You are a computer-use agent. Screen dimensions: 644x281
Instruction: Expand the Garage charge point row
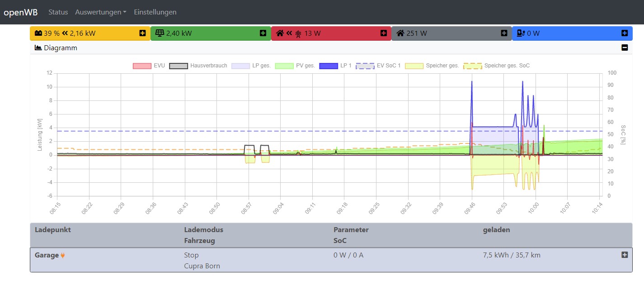click(x=625, y=255)
